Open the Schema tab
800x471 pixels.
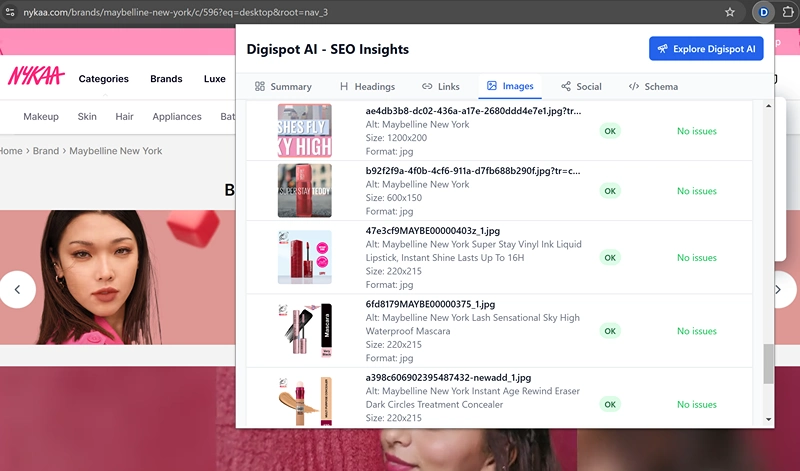[654, 86]
